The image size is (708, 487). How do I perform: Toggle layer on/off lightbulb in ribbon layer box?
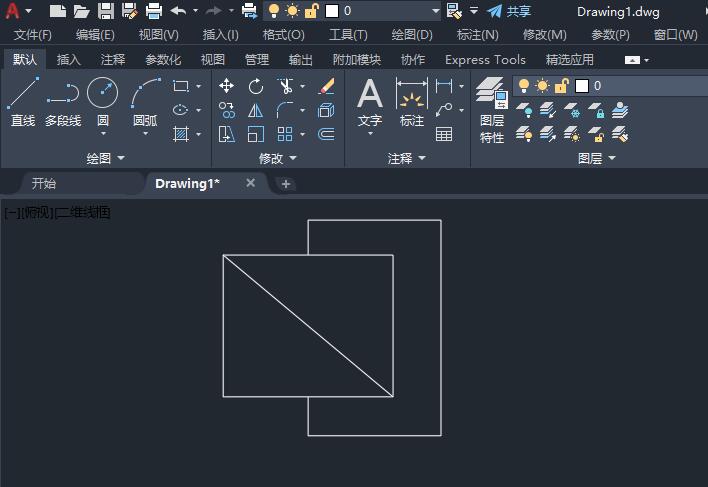[x=524, y=86]
